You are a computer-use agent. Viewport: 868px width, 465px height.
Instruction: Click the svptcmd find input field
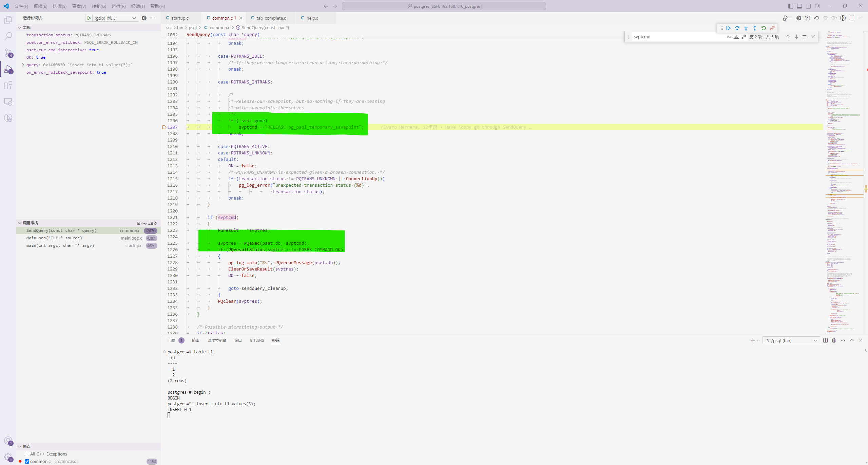678,37
